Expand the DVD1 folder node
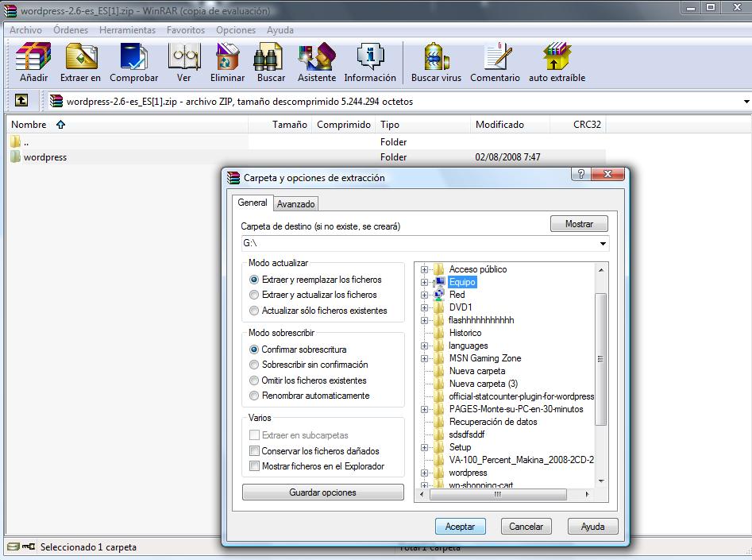The height and width of the screenshot is (560, 752). [x=424, y=307]
